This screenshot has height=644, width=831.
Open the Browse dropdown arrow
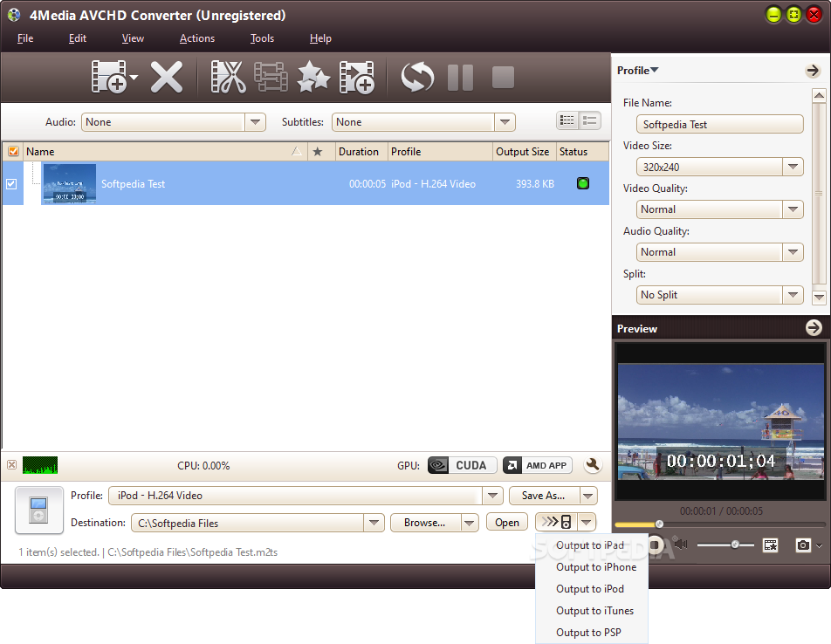click(470, 523)
